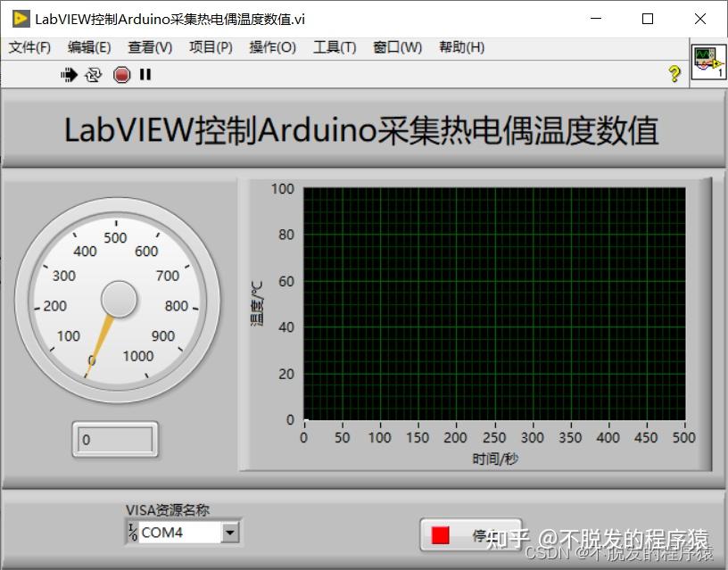
Task: Select the Run Continuously toolbar icon
Action: click(x=94, y=75)
